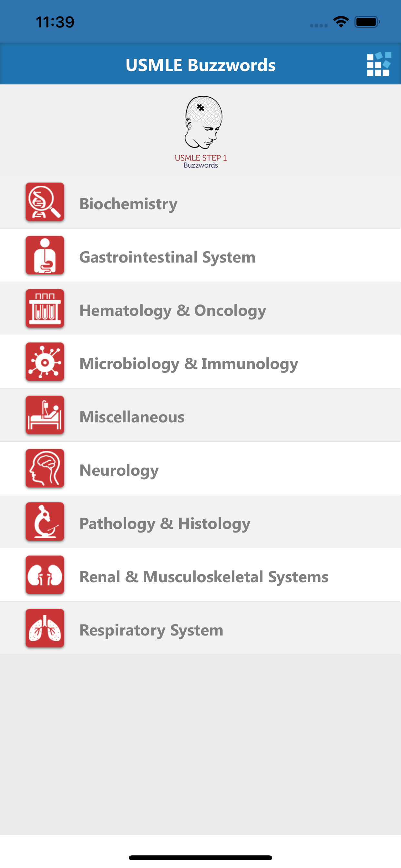Choose Microbiology & Immunology
401x868 pixels.
pyautogui.click(x=189, y=364)
